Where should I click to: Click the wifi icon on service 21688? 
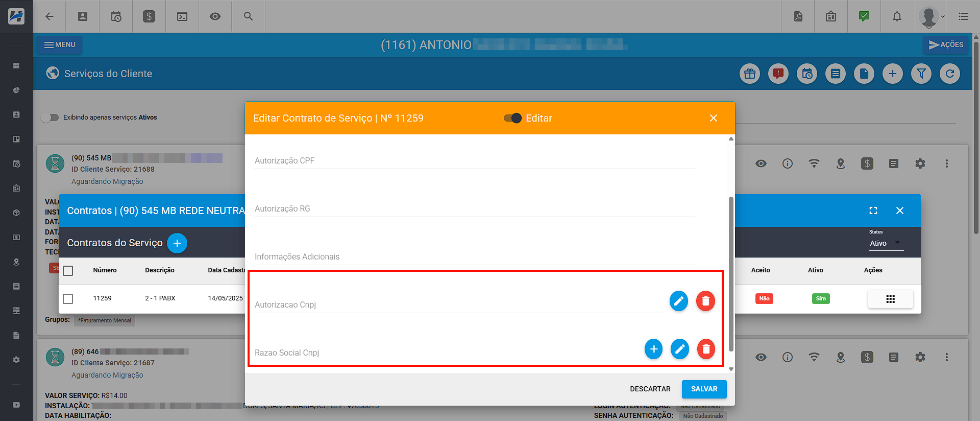click(x=814, y=163)
